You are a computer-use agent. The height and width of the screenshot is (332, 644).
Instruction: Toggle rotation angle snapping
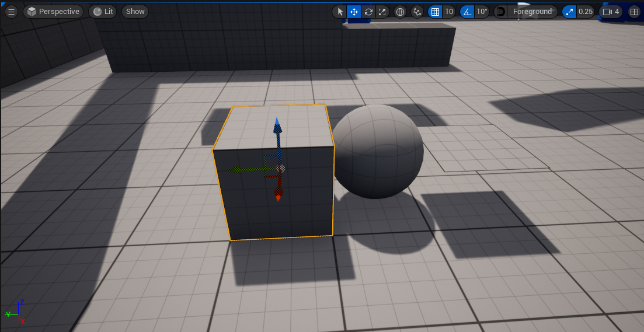tap(467, 12)
